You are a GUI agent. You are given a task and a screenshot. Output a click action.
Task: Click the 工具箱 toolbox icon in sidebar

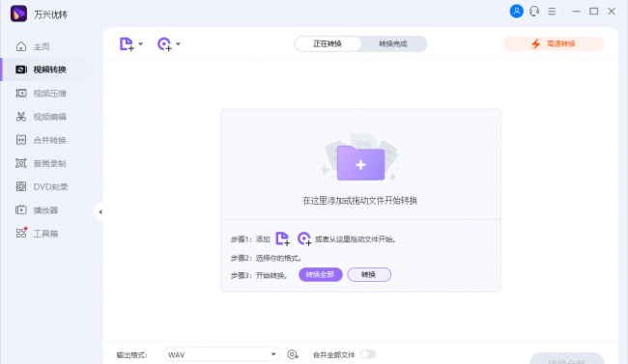pyautogui.click(x=21, y=233)
